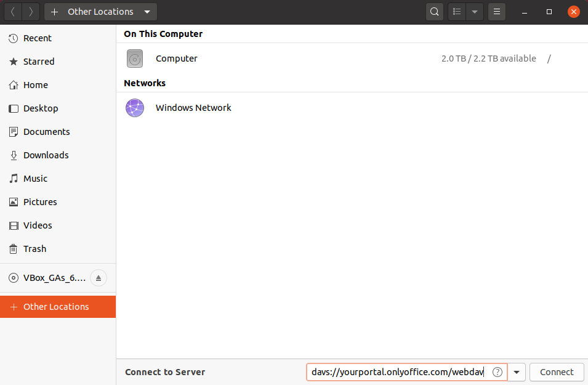
Task: Click the Connect button
Action: (x=557, y=372)
